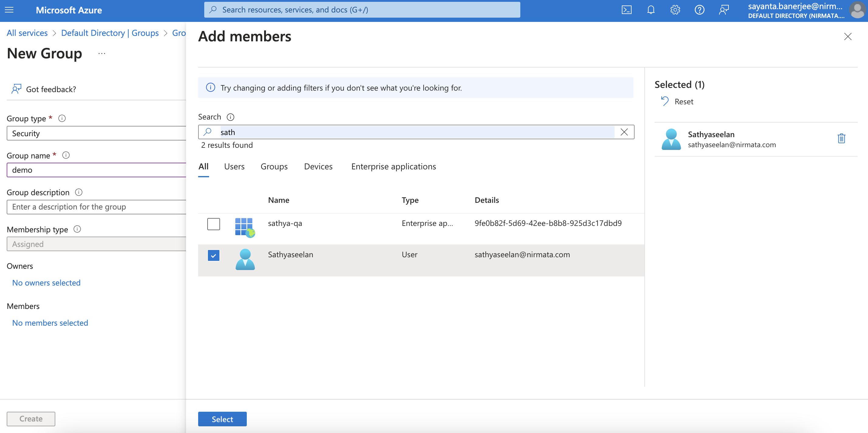
Task: Click the 9fe0b82f application ID cell
Action: tap(548, 223)
